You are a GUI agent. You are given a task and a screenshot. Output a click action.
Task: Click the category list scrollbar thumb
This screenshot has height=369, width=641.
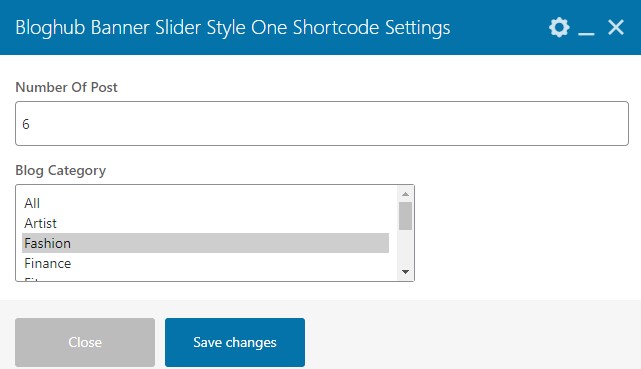406,216
